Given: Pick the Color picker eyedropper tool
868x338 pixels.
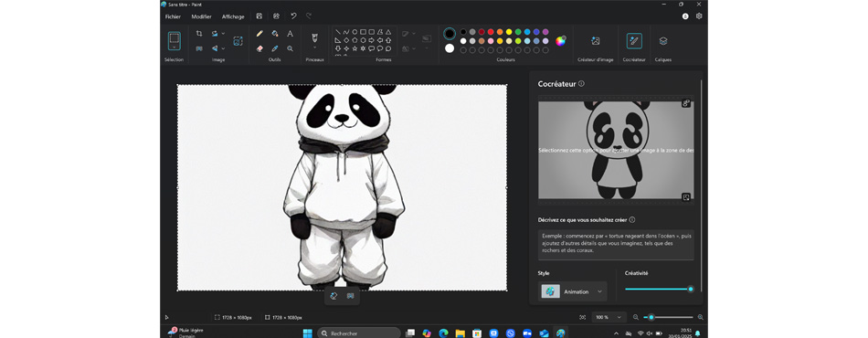Looking at the screenshot, I should click(275, 48).
